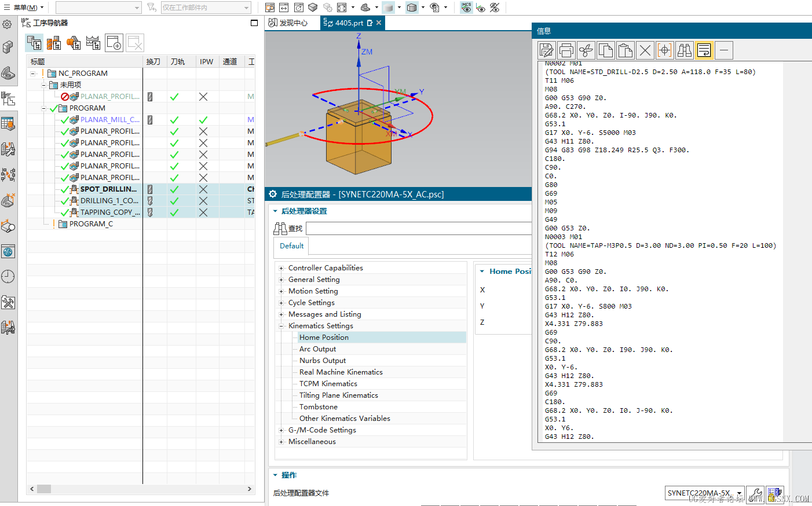Select Machining Method View icon
Image resolution: width=812 pixels, height=506 pixels.
[93, 43]
